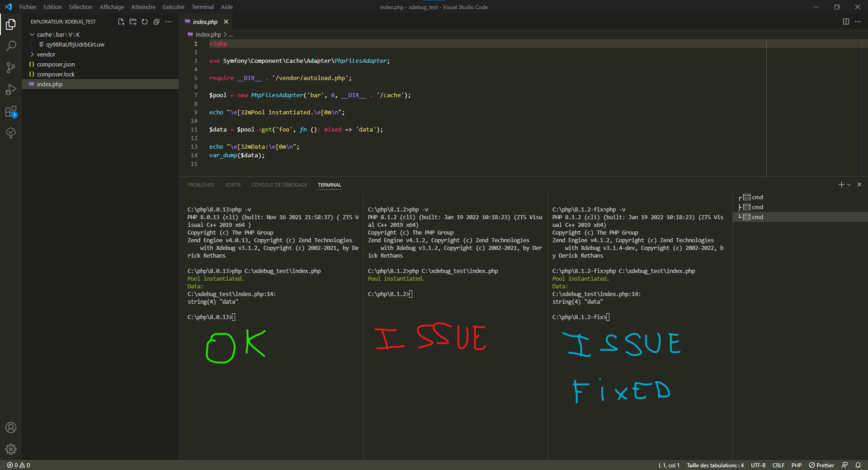Click the New Folder icon in explorer

133,22
